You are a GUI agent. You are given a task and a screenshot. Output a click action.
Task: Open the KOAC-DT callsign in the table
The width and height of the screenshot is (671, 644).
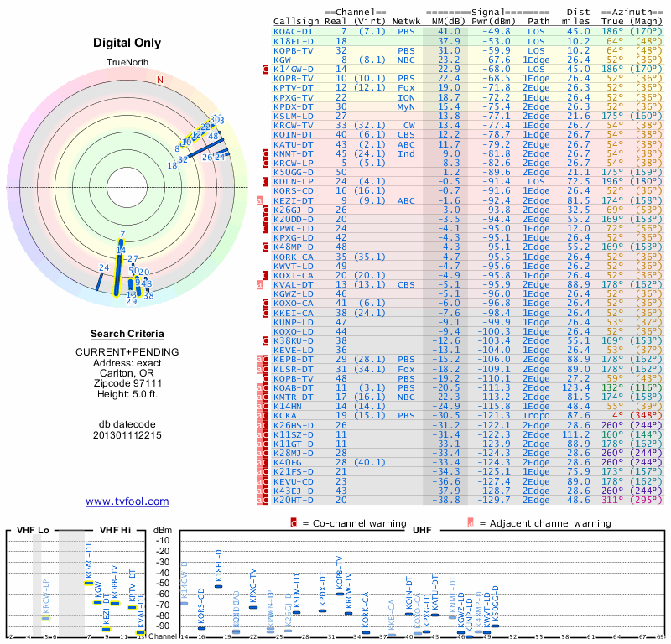(294, 31)
